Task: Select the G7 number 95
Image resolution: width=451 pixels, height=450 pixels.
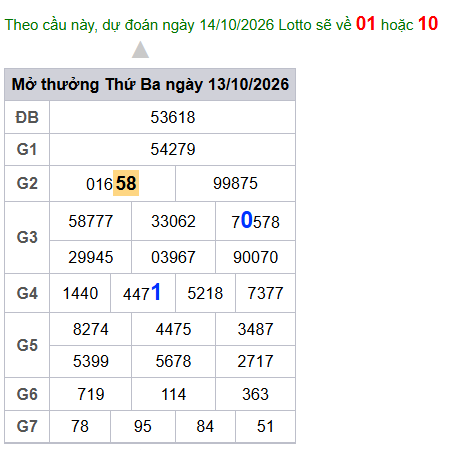Action: point(143,426)
